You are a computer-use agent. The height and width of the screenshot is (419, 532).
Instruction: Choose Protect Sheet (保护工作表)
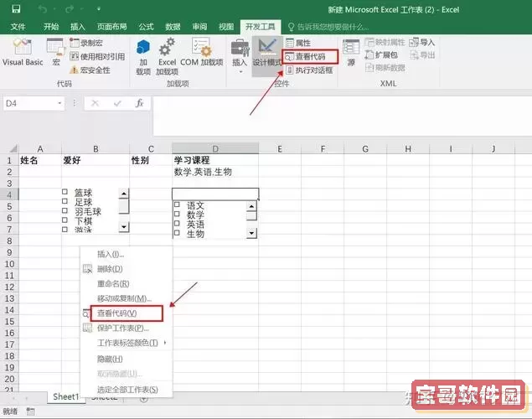tap(127, 328)
